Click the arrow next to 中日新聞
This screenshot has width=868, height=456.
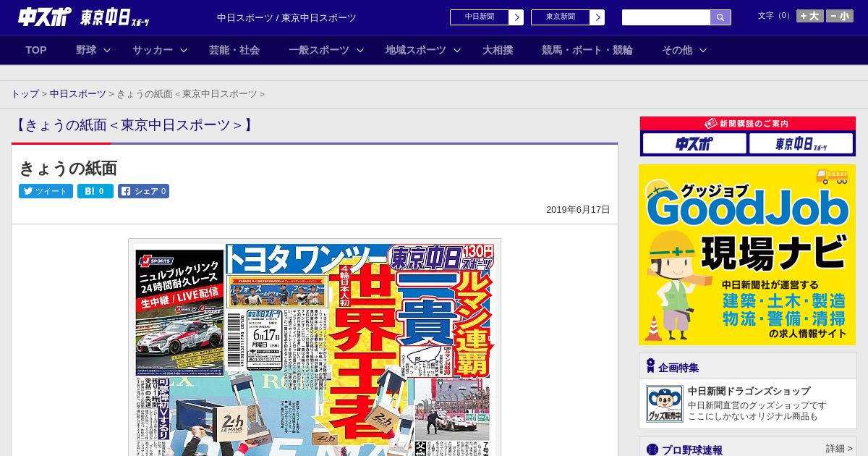(x=516, y=17)
